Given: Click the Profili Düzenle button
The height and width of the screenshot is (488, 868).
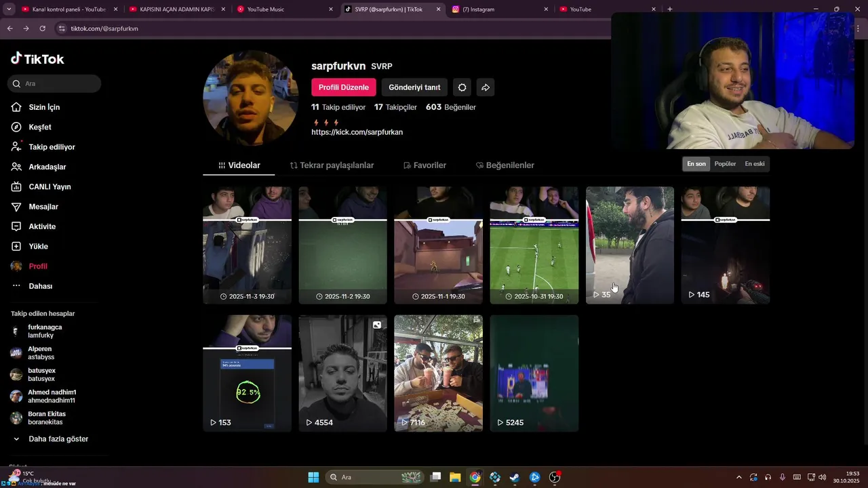Looking at the screenshot, I should point(344,87).
